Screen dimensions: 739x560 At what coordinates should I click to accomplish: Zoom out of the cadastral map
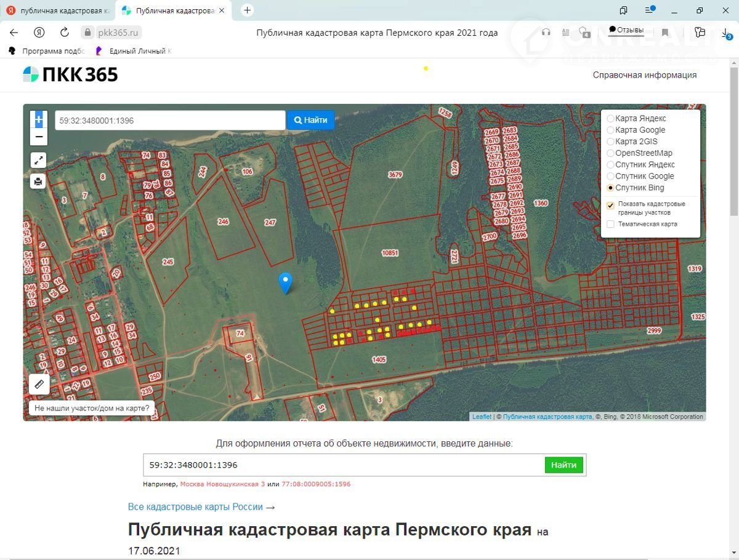pos(39,137)
